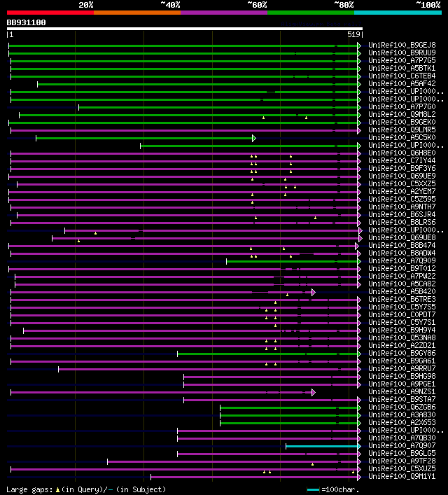Screen dimensions: 448x495
Task: Select the UniRef100_A9NTH7 label
Action: coord(402,207)
